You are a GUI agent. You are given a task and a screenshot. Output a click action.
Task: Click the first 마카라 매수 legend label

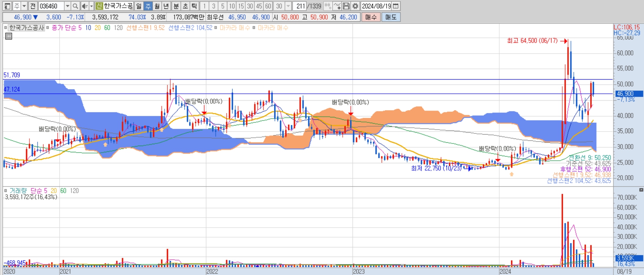pyautogui.click(x=235, y=28)
